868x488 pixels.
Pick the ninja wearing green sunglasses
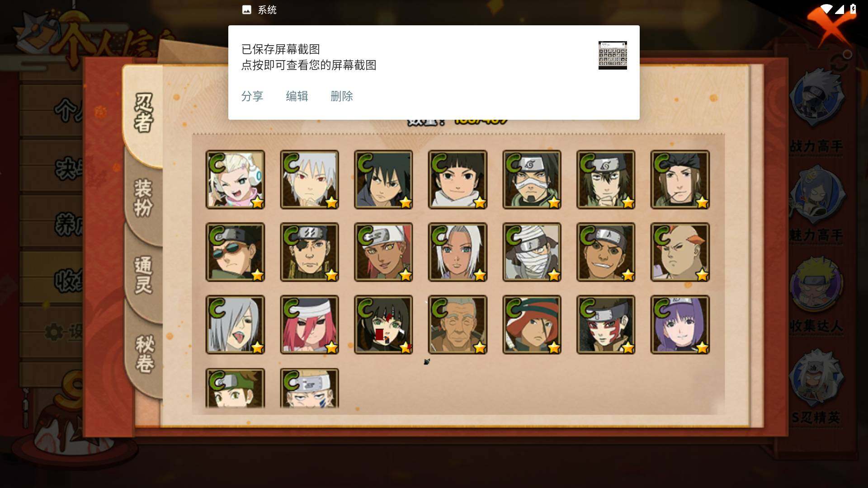235,252
